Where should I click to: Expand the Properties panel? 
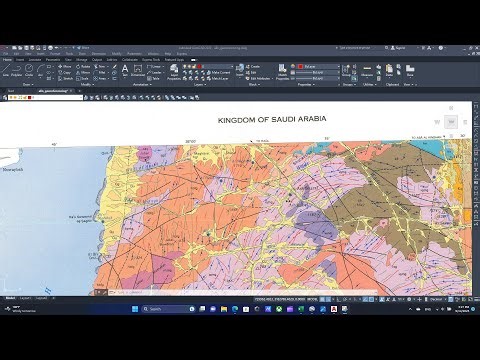pos(306,85)
